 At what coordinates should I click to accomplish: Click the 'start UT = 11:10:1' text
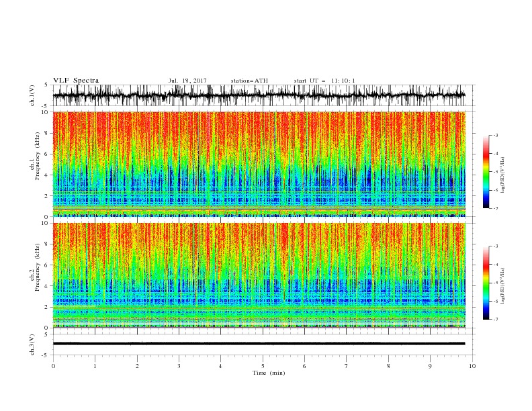(324, 81)
